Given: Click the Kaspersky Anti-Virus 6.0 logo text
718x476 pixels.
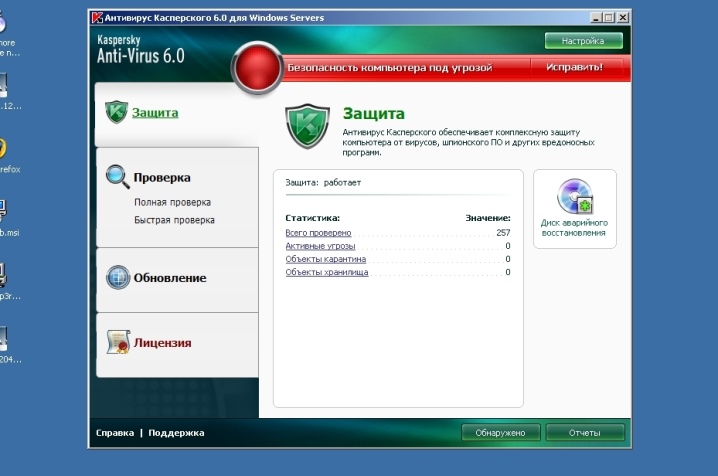Looking at the screenshot, I should (x=141, y=49).
